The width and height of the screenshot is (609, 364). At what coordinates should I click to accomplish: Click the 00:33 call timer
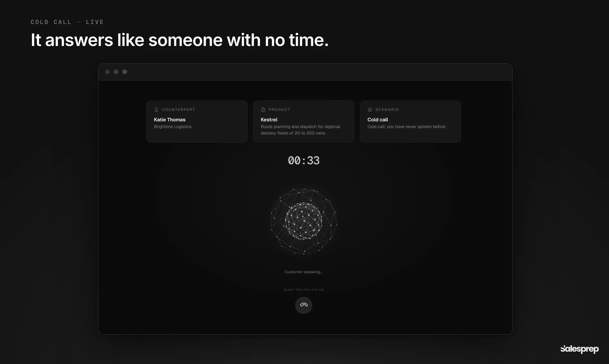[304, 161]
